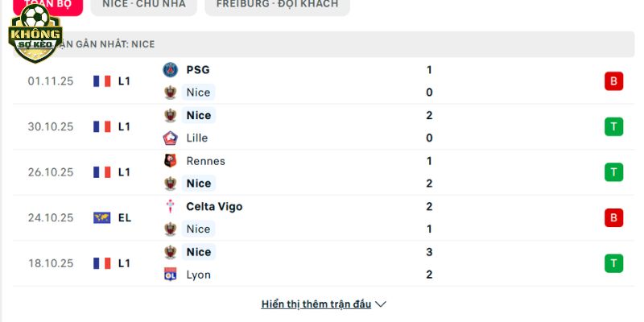Click the red B result badge for PSG match
Viewport: 644px width, 322px height.
[614, 81]
